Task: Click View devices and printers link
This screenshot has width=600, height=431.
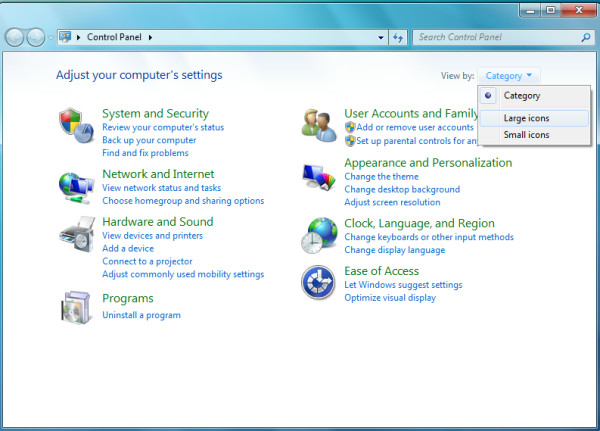Action: [152, 235]
